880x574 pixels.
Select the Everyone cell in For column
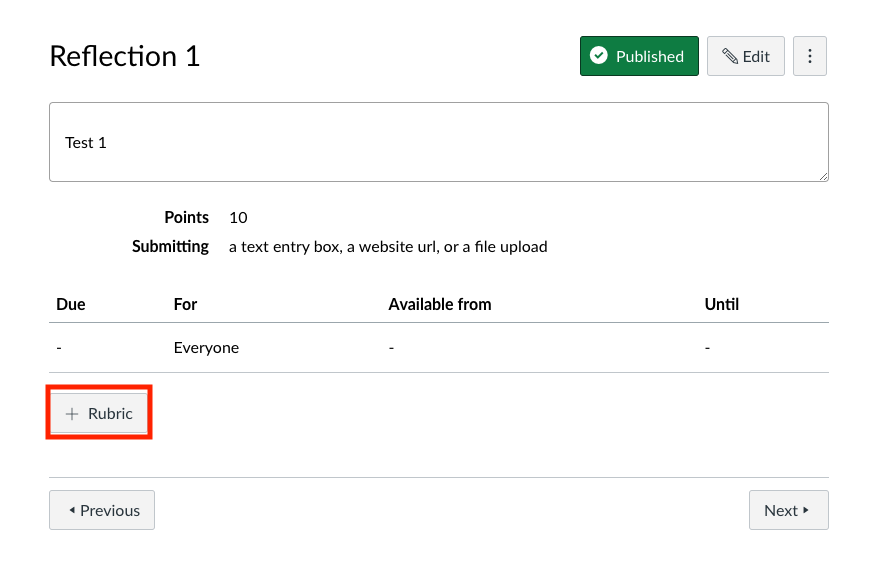(206, 348)
